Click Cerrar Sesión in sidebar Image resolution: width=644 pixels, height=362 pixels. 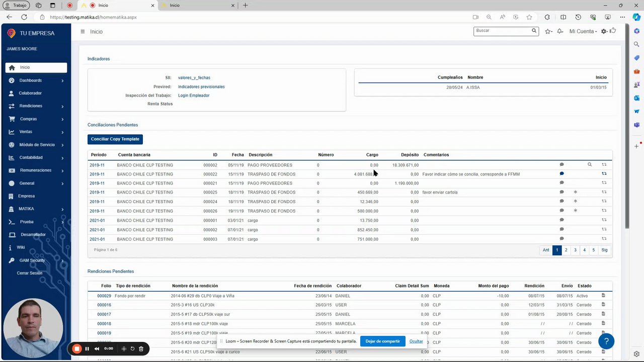pyautogui.click(x=30, y=273)
